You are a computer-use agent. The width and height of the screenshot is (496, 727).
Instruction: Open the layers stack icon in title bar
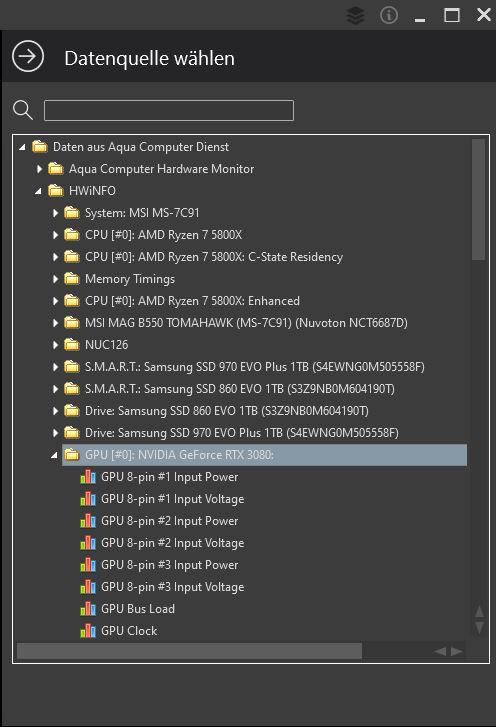pyautogui.click(x=356, y=15)
